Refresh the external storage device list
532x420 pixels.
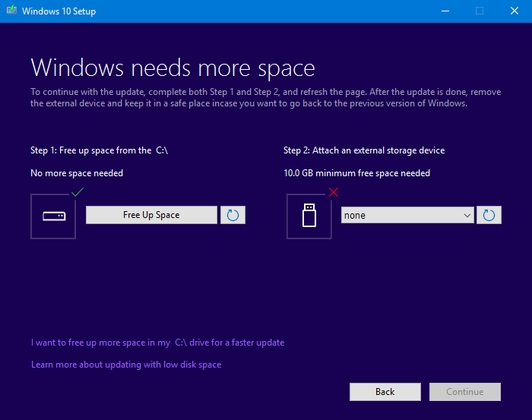[489, 215]
